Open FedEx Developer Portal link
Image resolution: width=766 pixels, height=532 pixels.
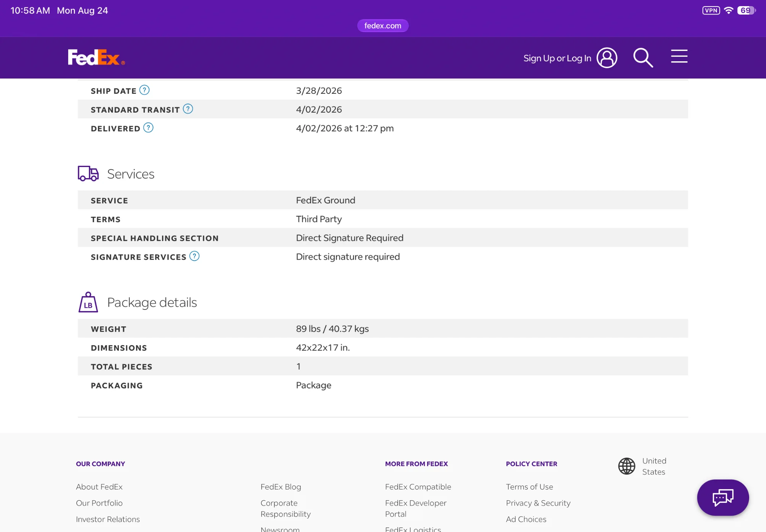click(416, 509)
